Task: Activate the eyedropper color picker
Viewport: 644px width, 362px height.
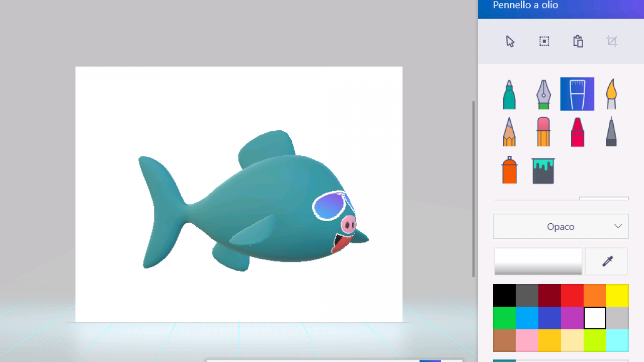Action: pyautogui.click(x=607, y=261)
